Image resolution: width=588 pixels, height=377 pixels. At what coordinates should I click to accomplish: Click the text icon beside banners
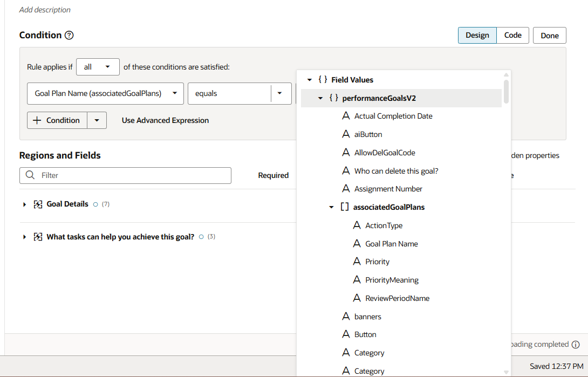tap(346, 316)
